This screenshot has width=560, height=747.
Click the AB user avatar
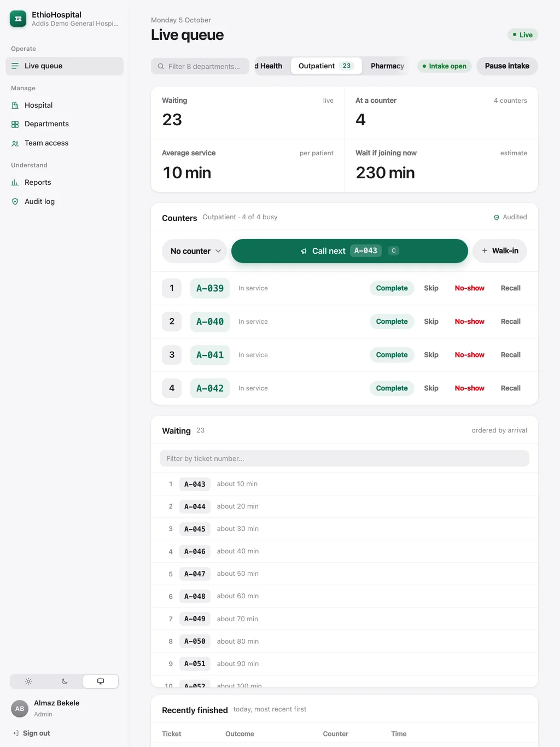click(20, 709)
